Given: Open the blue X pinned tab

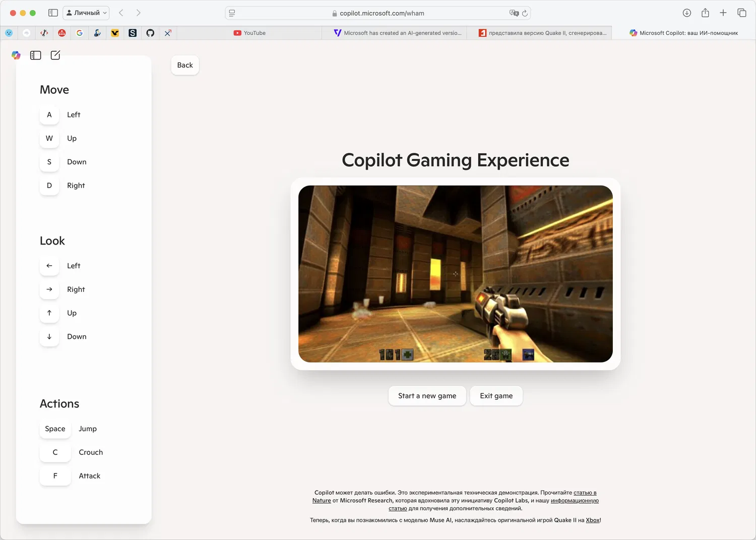Looking at the screenshot, I should (168, 33).
